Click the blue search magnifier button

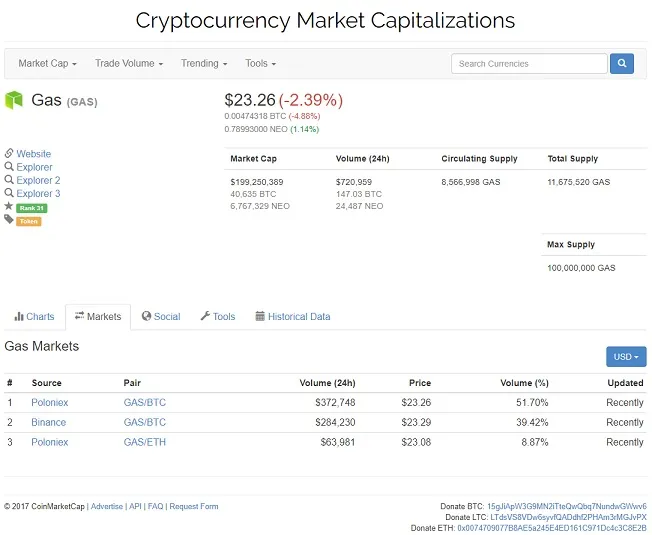[x=622, y=64]
